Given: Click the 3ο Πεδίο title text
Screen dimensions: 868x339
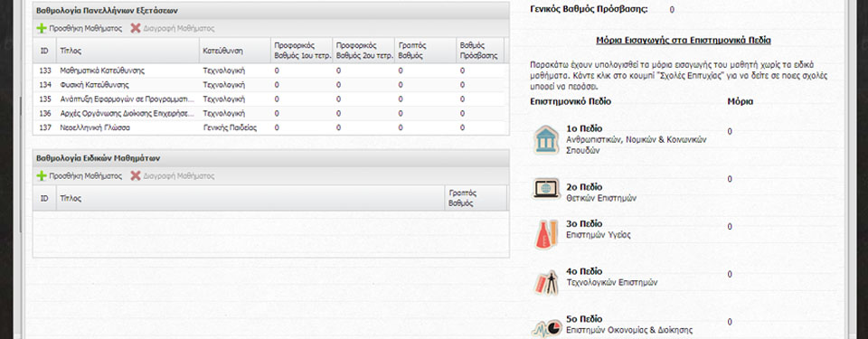Looking at the screenshot, I should 584,224.
